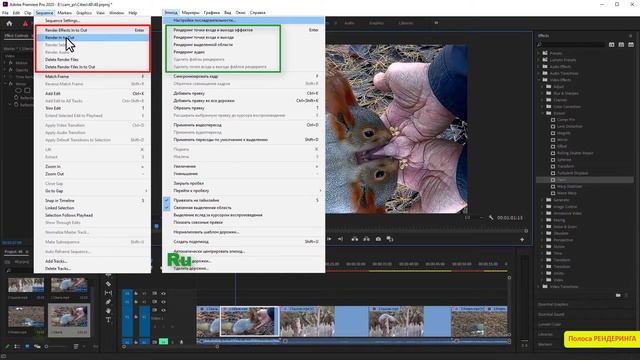This screenshot has height=360, width=640.
Task: Export frame with the camera icon
Action: (378, 239)
